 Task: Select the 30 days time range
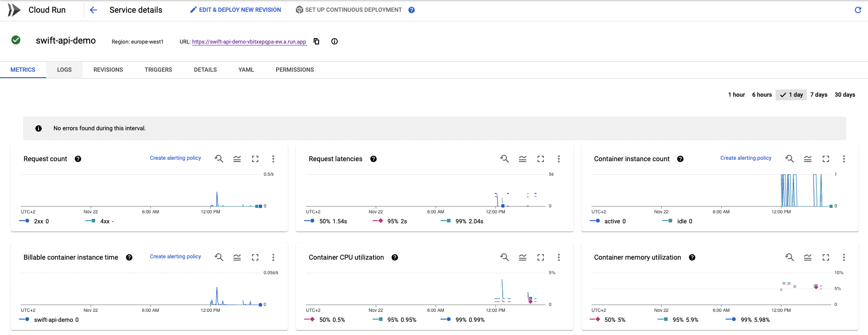click(845, 95)
